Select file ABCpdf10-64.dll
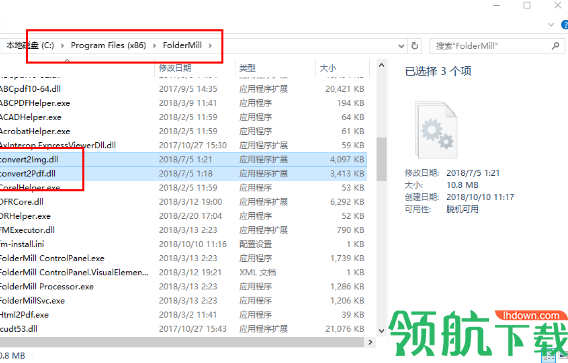 coord(30,89)
